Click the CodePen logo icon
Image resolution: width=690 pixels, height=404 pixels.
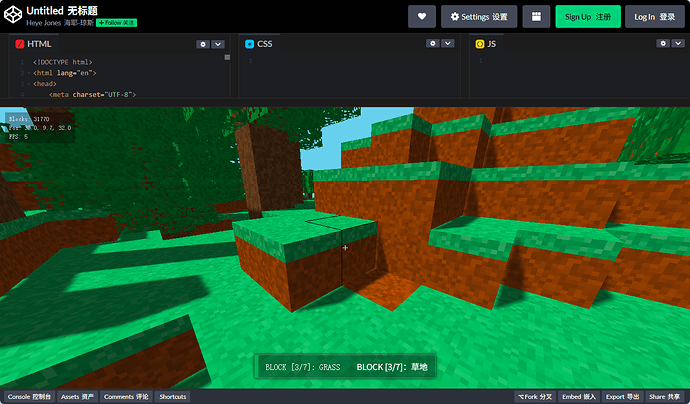(x=13, y=15)
